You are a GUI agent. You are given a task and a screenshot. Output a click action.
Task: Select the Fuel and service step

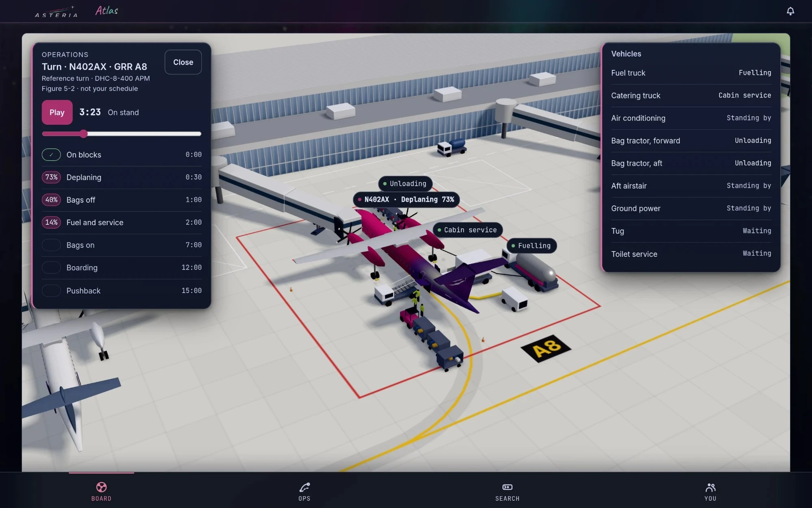point(95,222)
